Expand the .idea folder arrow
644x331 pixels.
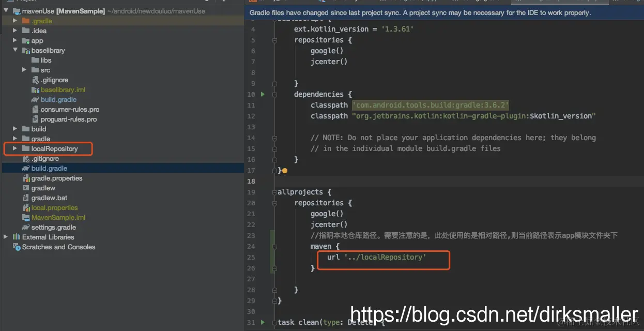click(x=16, y=31)
